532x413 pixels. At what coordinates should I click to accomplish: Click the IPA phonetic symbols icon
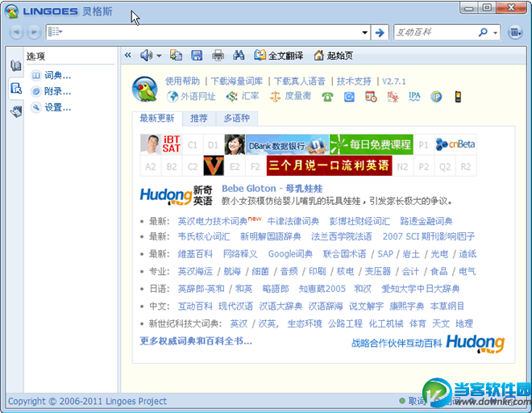414,97
